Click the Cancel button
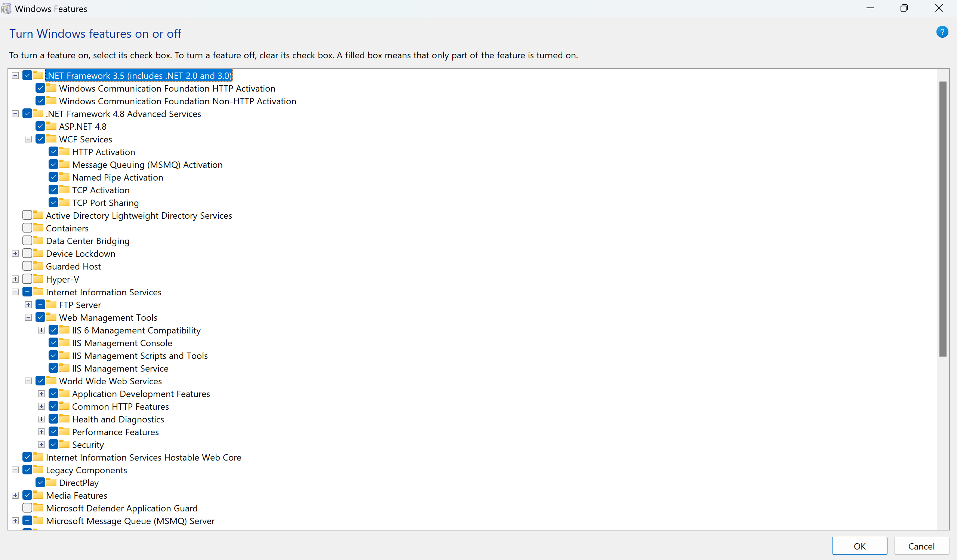The height and width of the screenshot is (560, 957). click(x=921, y=546)
